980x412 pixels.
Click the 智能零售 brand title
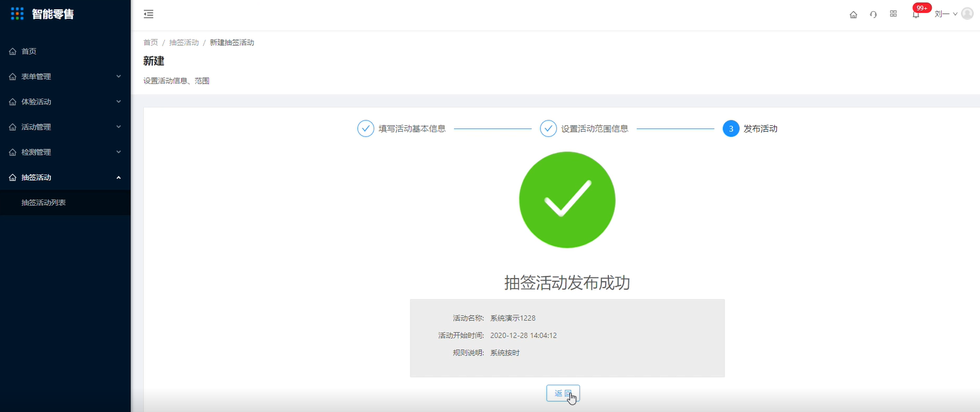click(53, 14)
